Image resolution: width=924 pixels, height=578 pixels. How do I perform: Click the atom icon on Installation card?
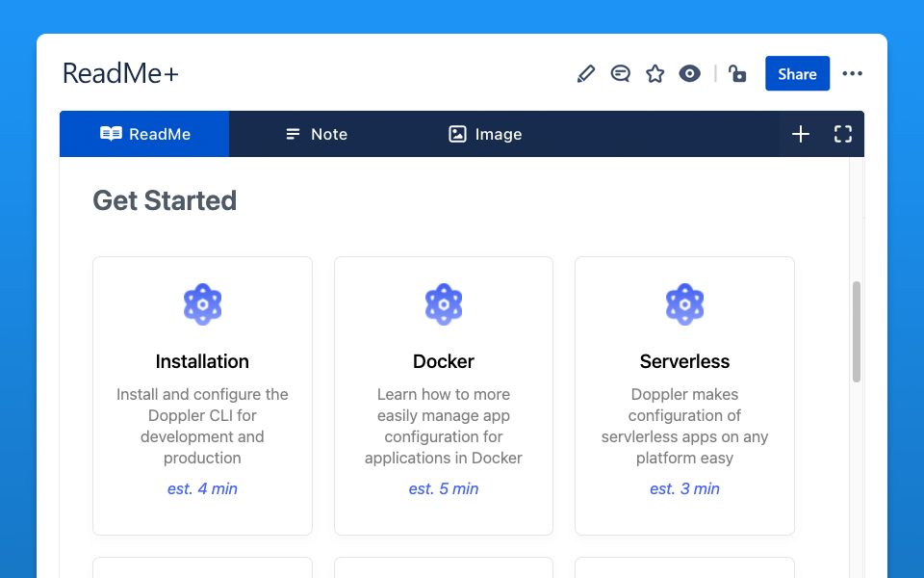pos(202,304)
